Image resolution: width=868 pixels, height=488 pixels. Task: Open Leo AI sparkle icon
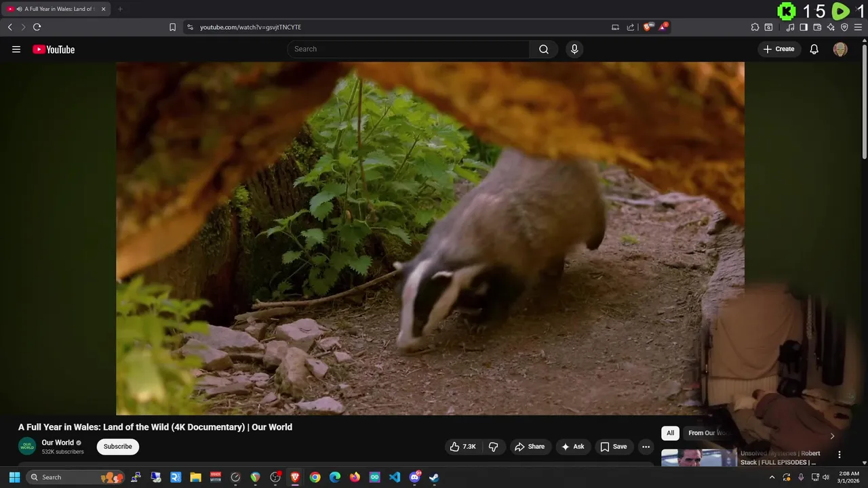click(831, 27)
